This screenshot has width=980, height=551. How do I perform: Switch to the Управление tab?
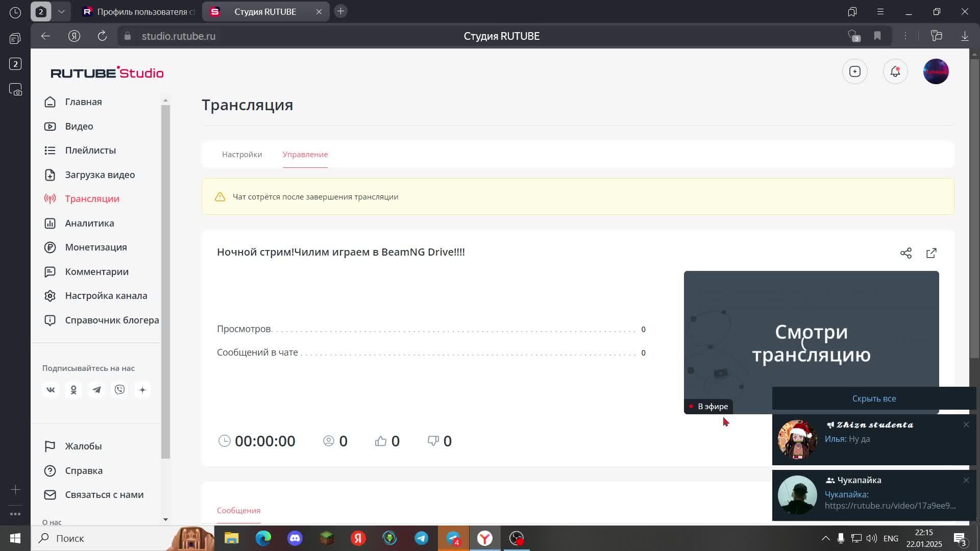coord(305,155)
